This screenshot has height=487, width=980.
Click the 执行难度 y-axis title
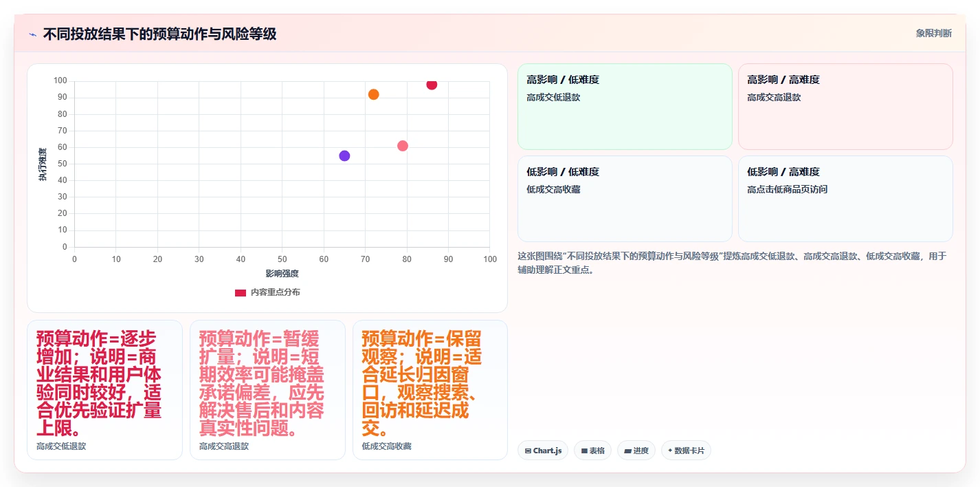coord(43,164)
